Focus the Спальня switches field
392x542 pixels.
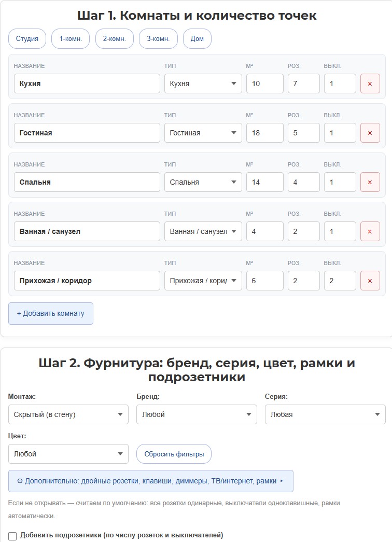340,182
